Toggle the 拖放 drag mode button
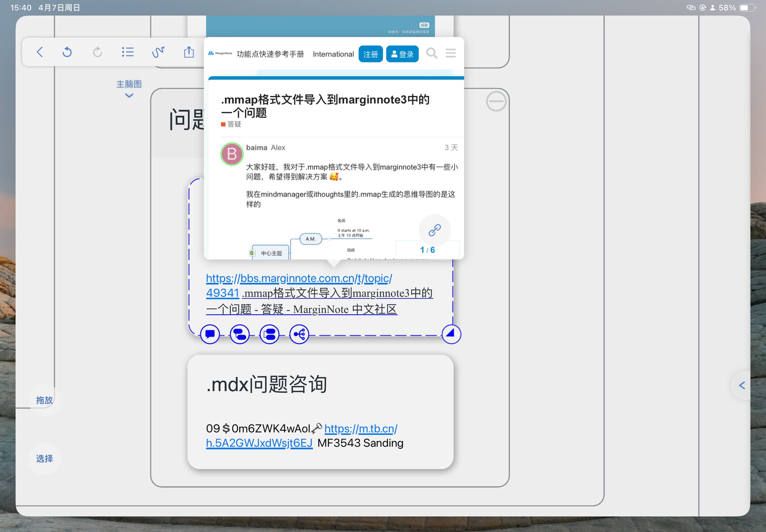766x532 pixels. tap(44, 400)
